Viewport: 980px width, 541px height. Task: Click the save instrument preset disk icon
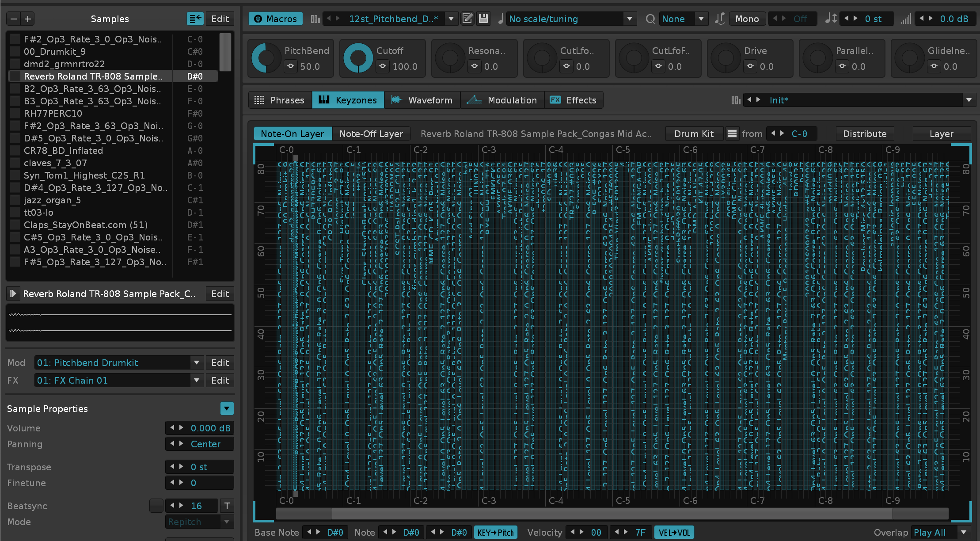click(483, 19)
